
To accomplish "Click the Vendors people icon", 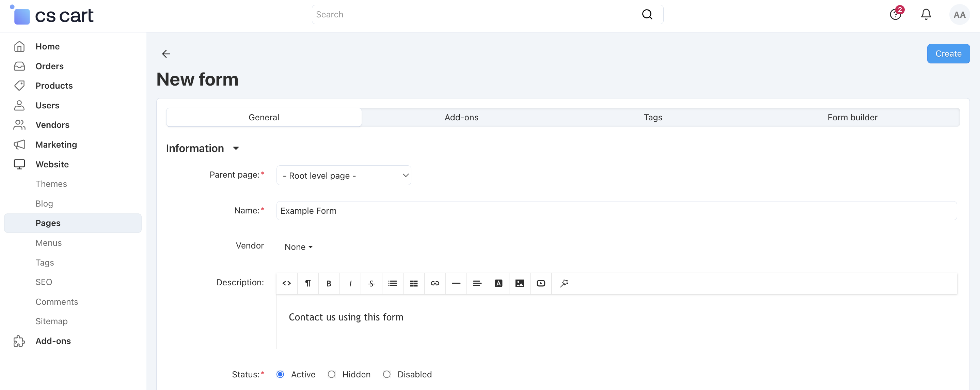I will point(19,125).
